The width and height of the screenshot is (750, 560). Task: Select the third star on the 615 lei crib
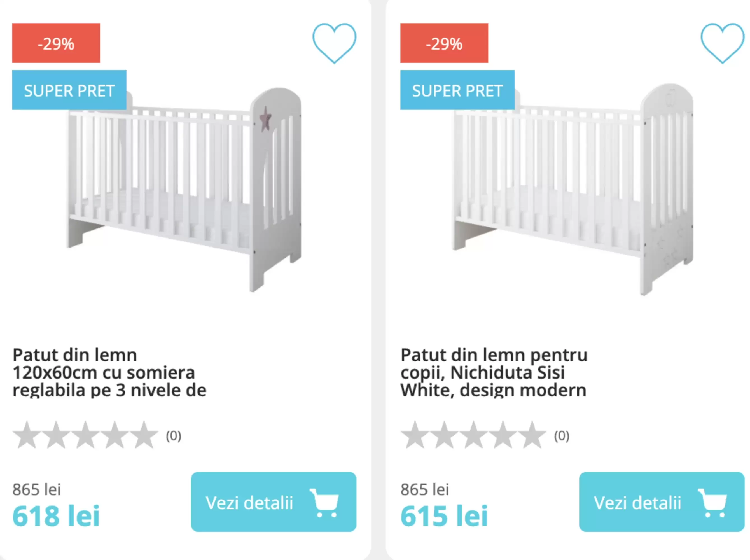point(473,435)
